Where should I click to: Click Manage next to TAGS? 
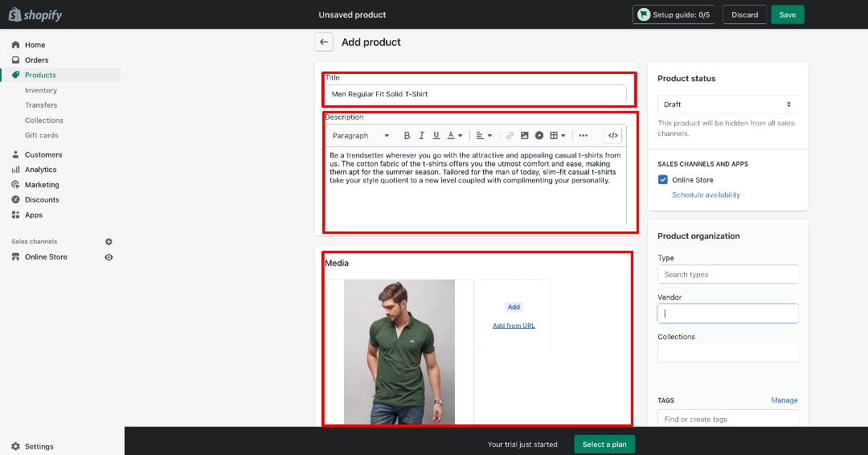pos(784,400)
